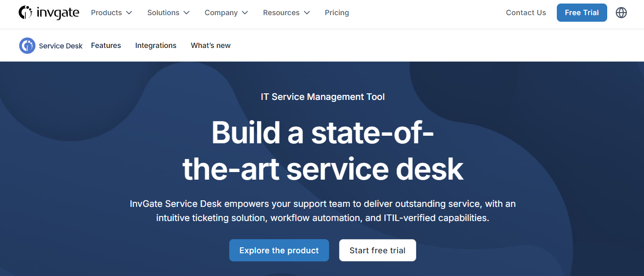This screenshot has height=276, width=644.
Task: Expand the chevron beside Company
Action: pos(245,13)
